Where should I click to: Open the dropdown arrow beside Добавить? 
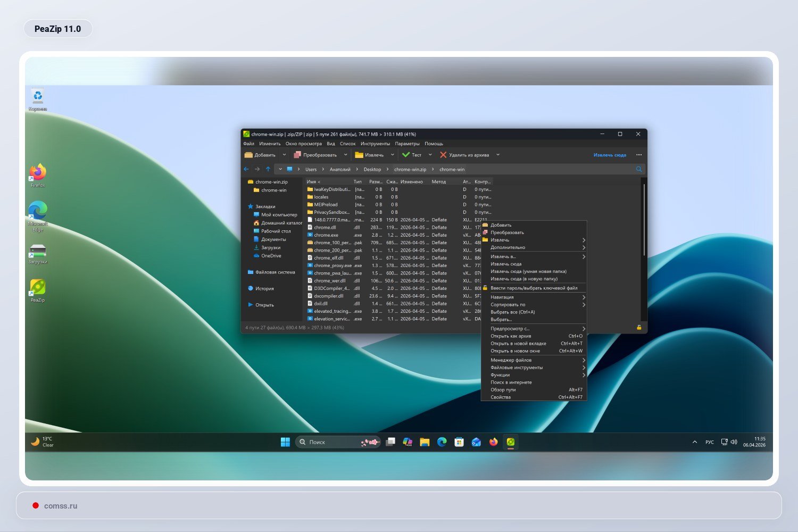tap(284, 155)
